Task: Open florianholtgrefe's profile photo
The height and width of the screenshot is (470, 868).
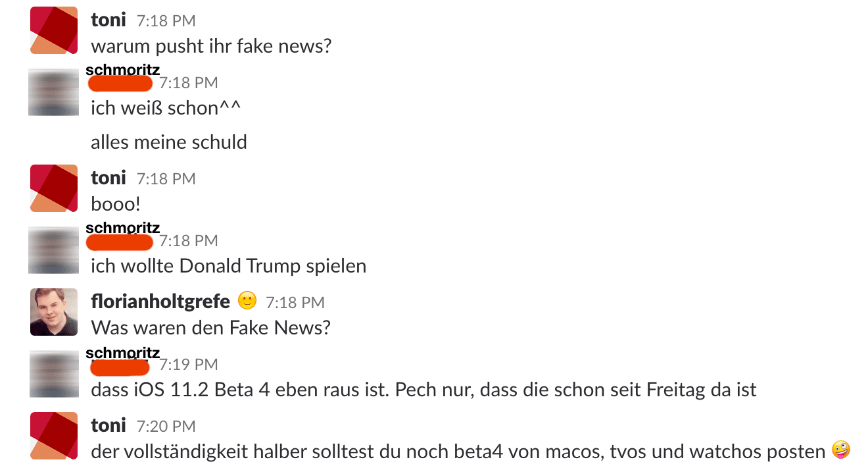Action: [x=54, y=312]
